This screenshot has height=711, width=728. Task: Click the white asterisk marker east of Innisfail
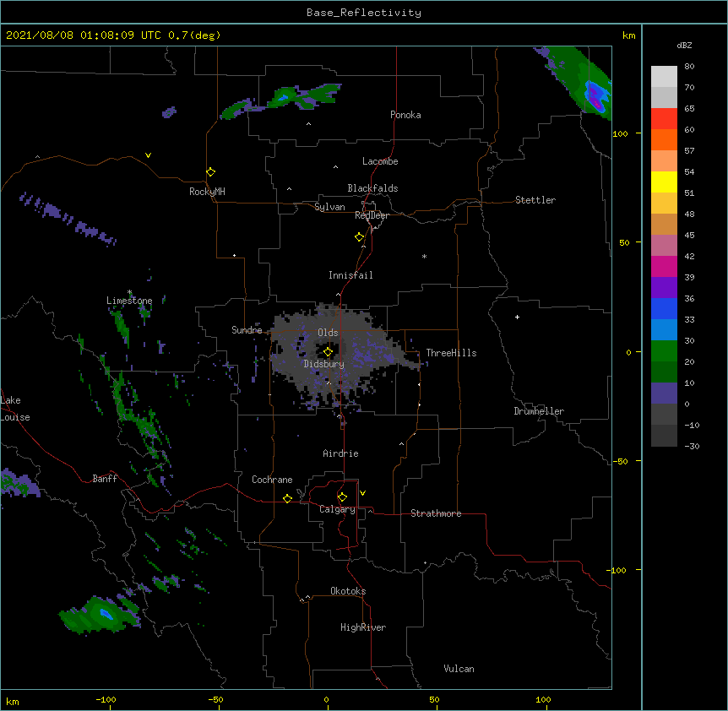[x=424, y=256]
